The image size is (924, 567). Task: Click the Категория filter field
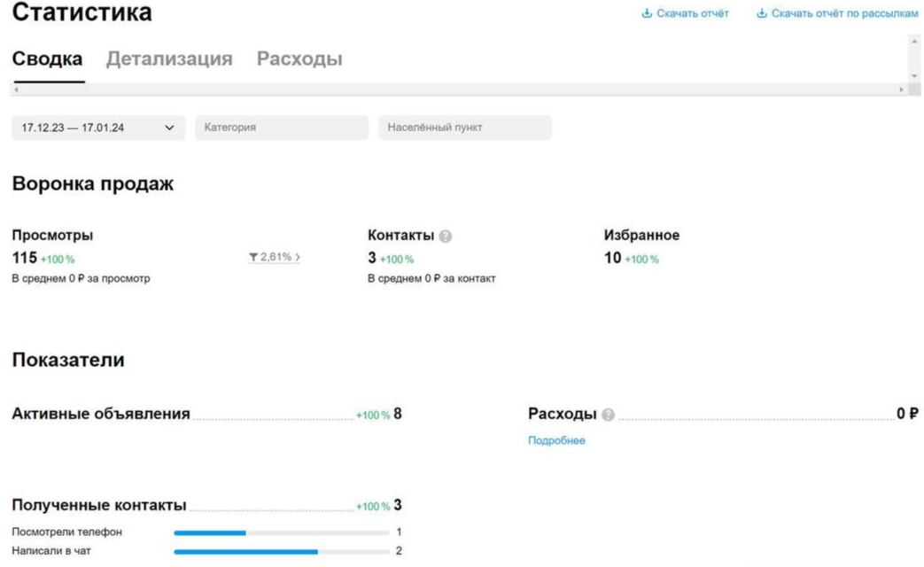coord(282,128)
